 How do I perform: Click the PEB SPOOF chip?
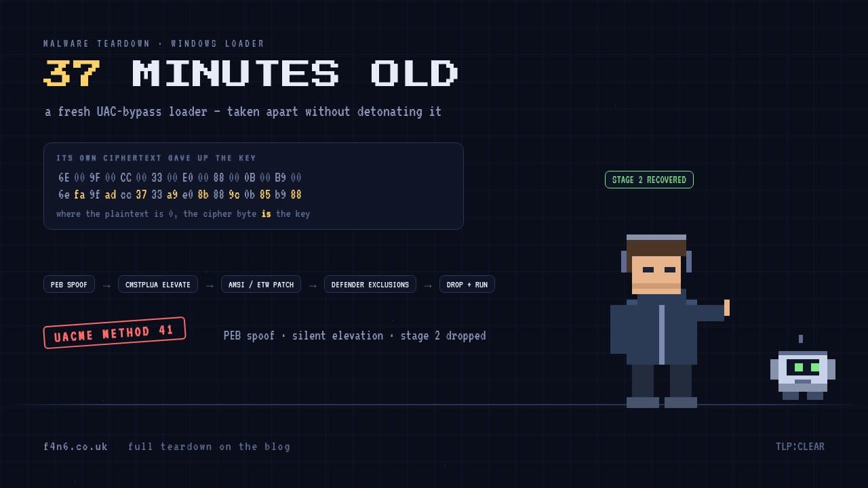click(69, 285)
